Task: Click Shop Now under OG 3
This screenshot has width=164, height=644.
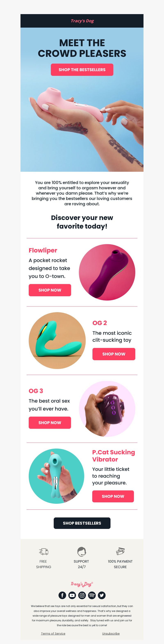Action: coord(50,423)
